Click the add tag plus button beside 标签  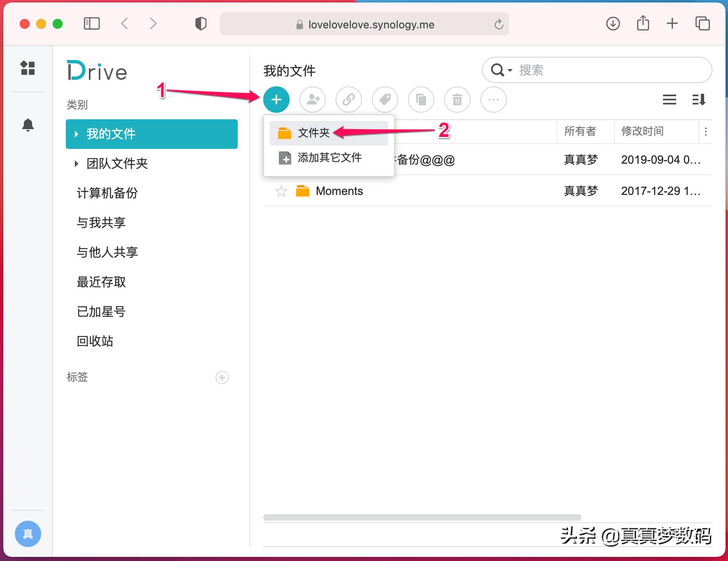point(222,378)
